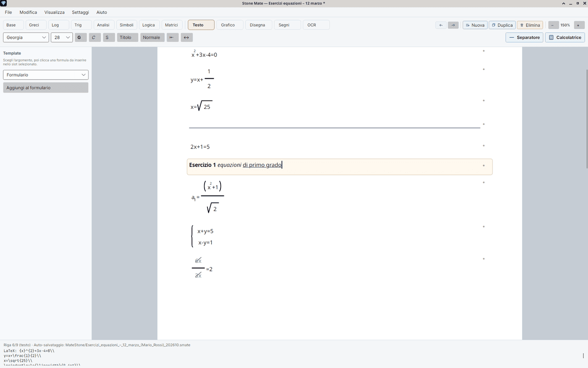Open the font size 28 dropdown
The height and width of the screenshot is (368, 588).
tap(62, 37)
